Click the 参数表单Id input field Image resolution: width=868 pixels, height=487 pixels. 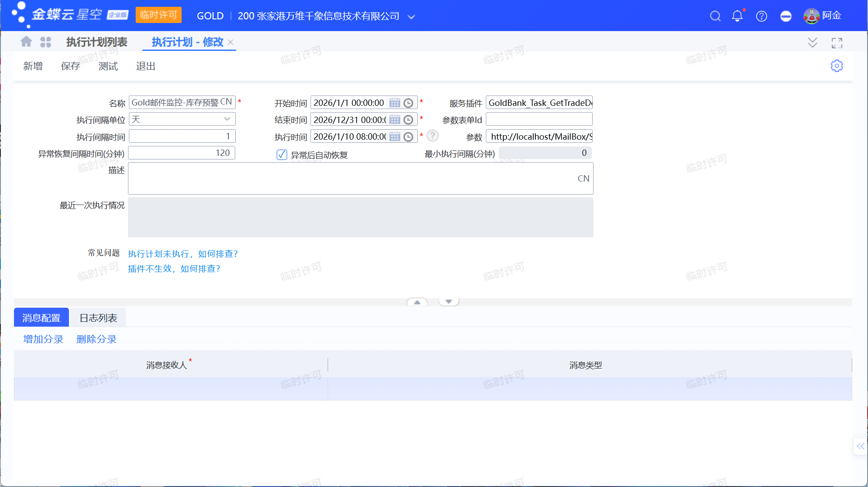tap(539, 120)
